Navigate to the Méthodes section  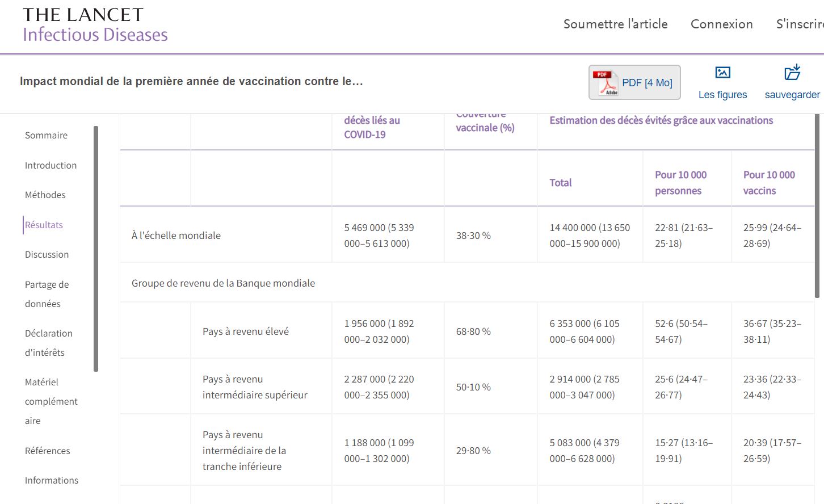pyautogui.click(x=45, y=195)
